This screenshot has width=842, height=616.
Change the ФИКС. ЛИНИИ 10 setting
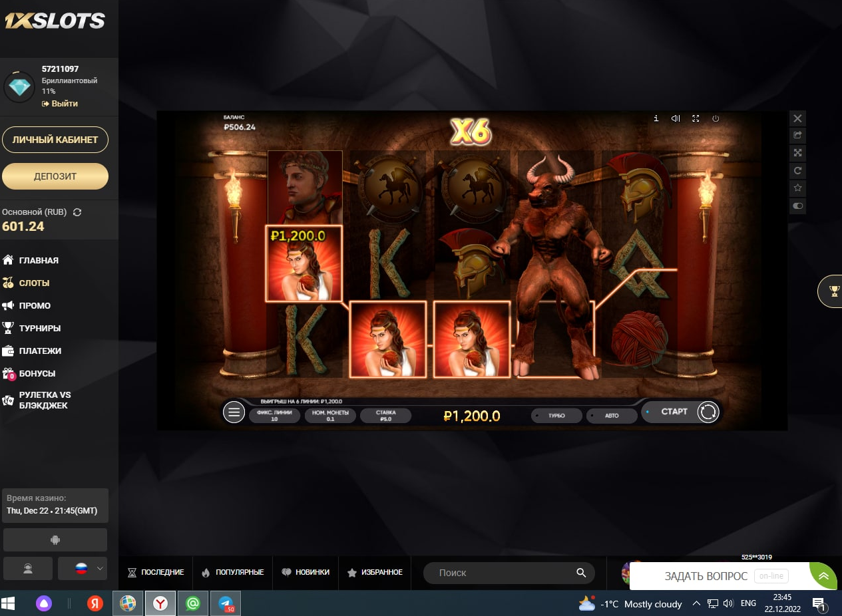pos(274,416)
